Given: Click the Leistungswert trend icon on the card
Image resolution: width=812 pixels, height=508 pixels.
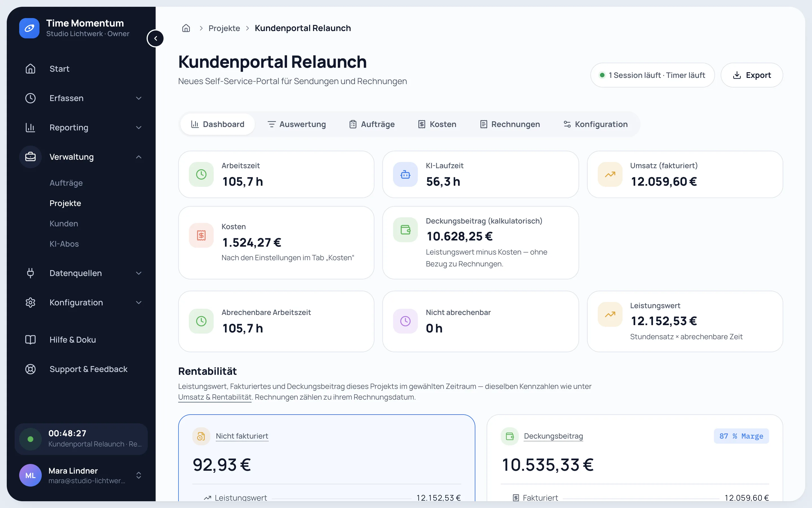Looking at the screenshot, I should [610, 314].
